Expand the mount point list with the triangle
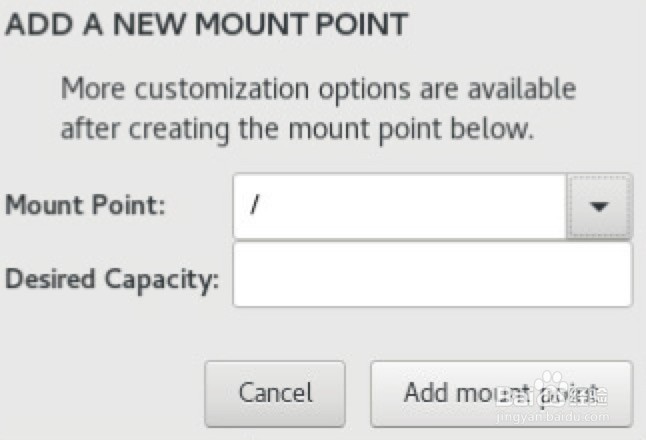The height and width of the screenshot is (440, 646). (600, 207)
